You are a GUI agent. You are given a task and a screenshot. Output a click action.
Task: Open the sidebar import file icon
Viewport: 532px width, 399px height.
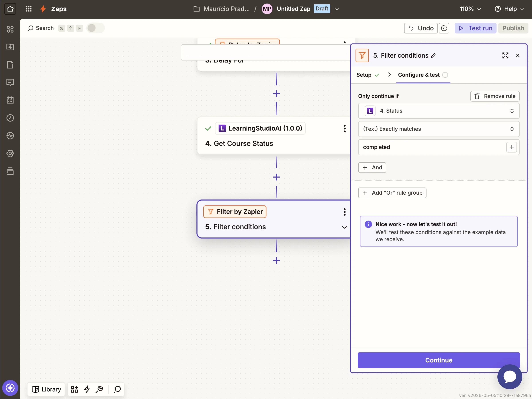click(x=10, y=47)
